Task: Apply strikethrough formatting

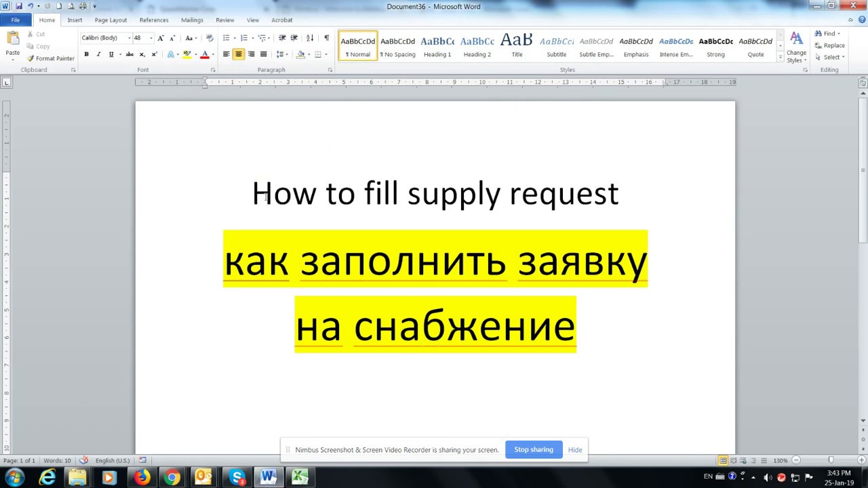Action: tap(129, 54)
